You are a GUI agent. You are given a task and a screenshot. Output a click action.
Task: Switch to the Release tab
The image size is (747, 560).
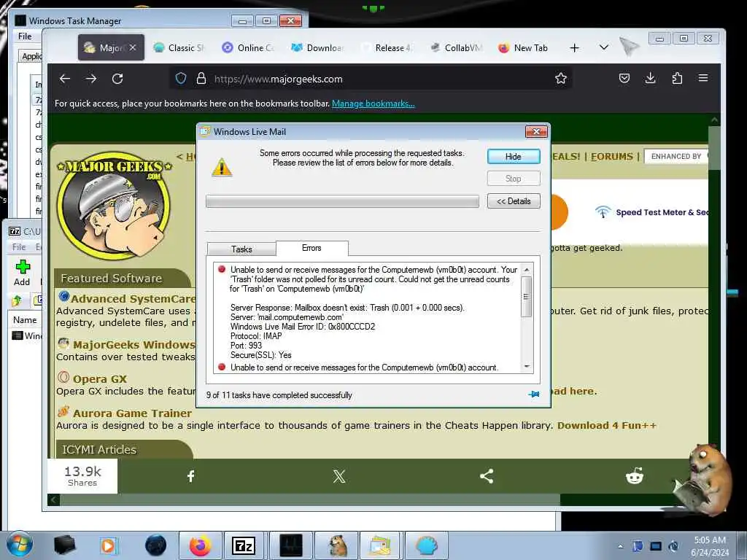[x=387, y=47]
